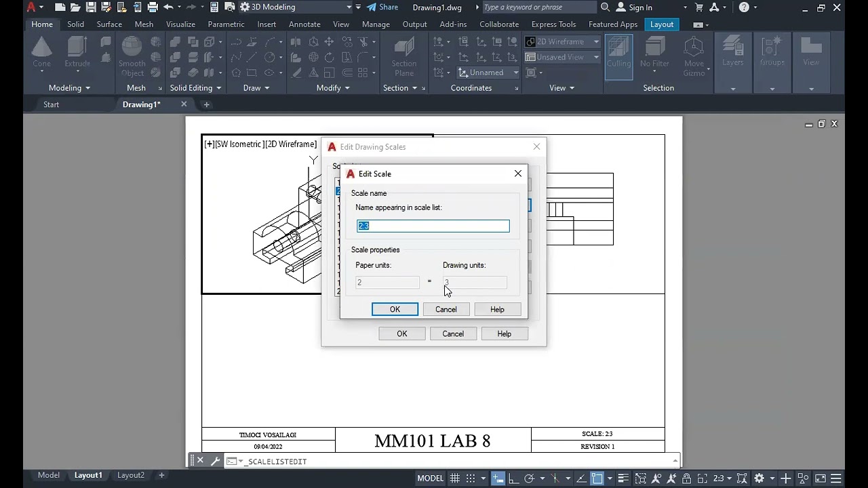Expand the Draw panel
Image resolution: width=868 pixels, height=488 pixels.
click(x=256, y=88)
